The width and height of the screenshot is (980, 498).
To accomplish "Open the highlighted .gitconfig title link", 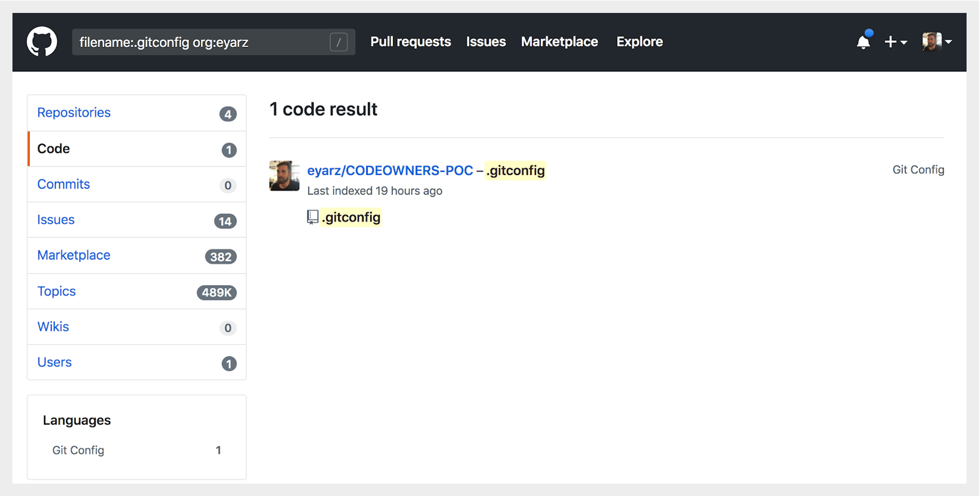I will click(516, 171).
